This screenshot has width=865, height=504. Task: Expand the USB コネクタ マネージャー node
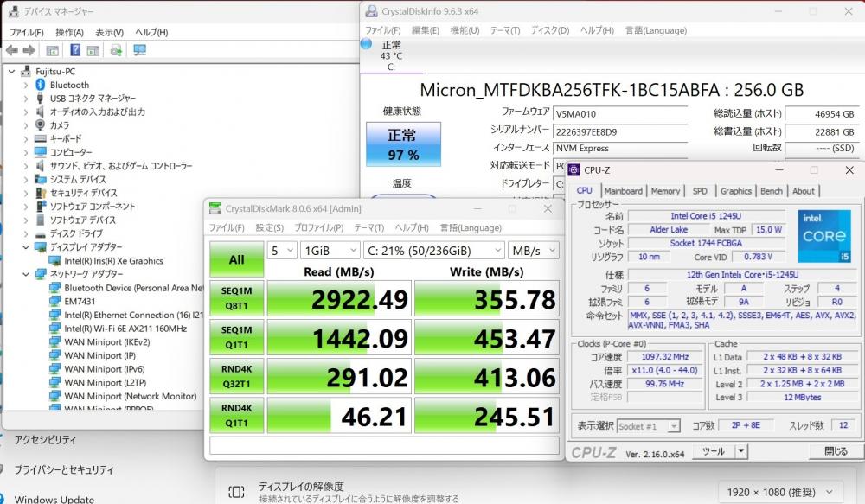pos(26,99)
